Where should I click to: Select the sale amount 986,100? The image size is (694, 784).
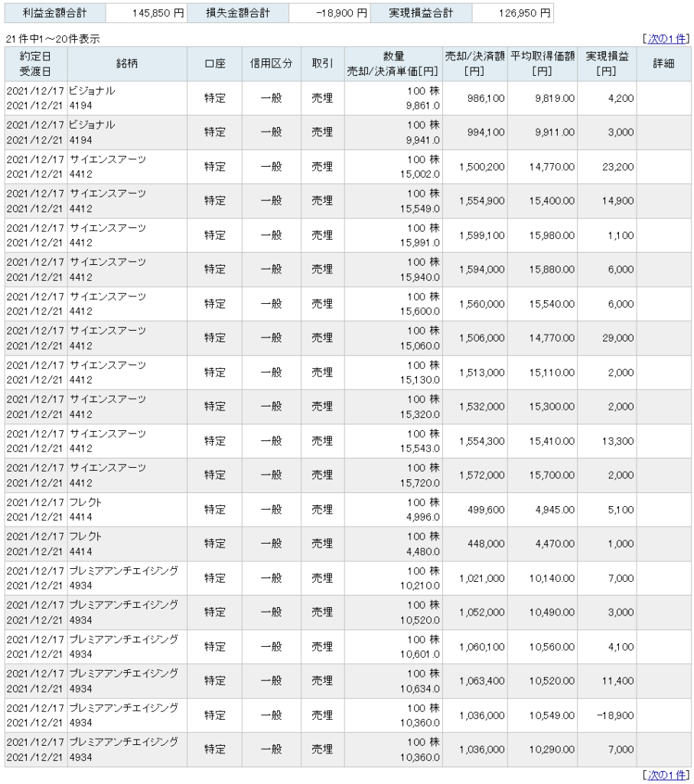[486, 99]
